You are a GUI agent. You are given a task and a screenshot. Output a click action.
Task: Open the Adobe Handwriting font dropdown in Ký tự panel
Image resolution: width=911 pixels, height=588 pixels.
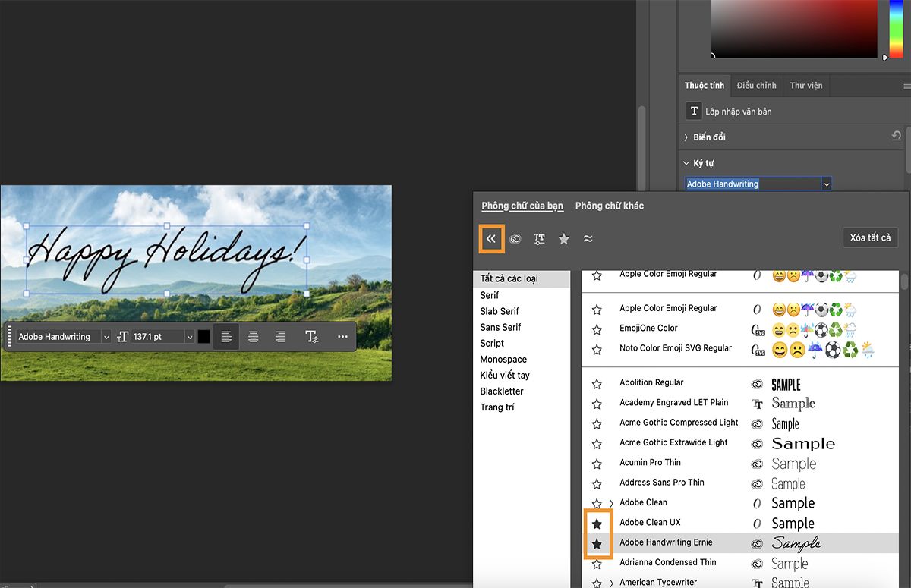[x=827, y=184]
